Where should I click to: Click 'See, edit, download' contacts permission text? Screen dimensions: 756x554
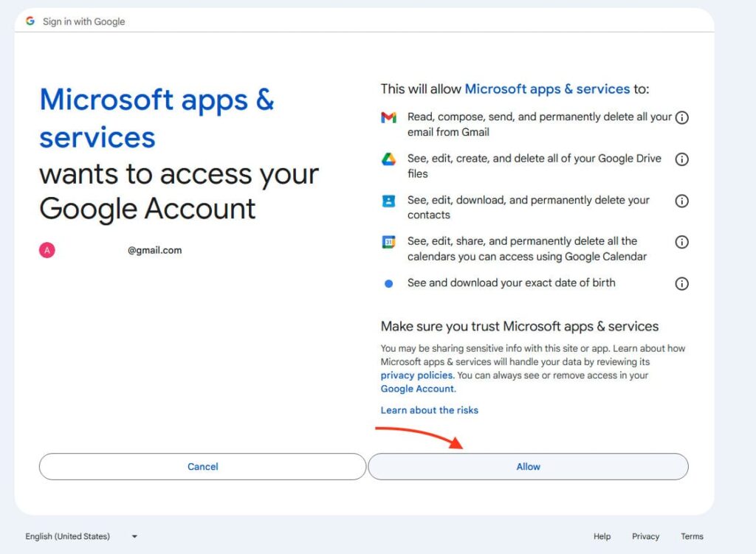pyautogui.click(x=529, y=207)
